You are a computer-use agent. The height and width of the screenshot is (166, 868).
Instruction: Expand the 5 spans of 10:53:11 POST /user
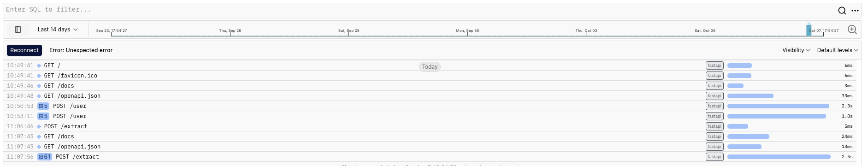(x=43, y=116)
